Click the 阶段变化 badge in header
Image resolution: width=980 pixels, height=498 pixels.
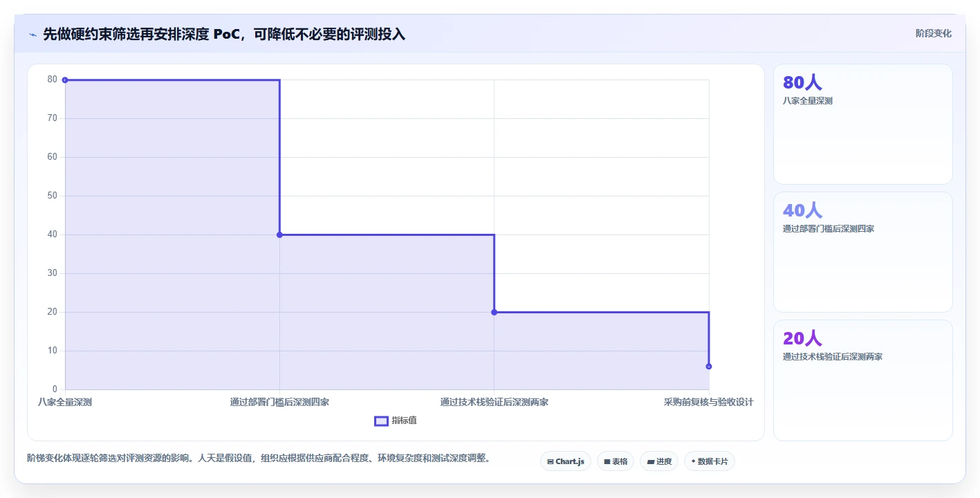[x=934, y=33]
